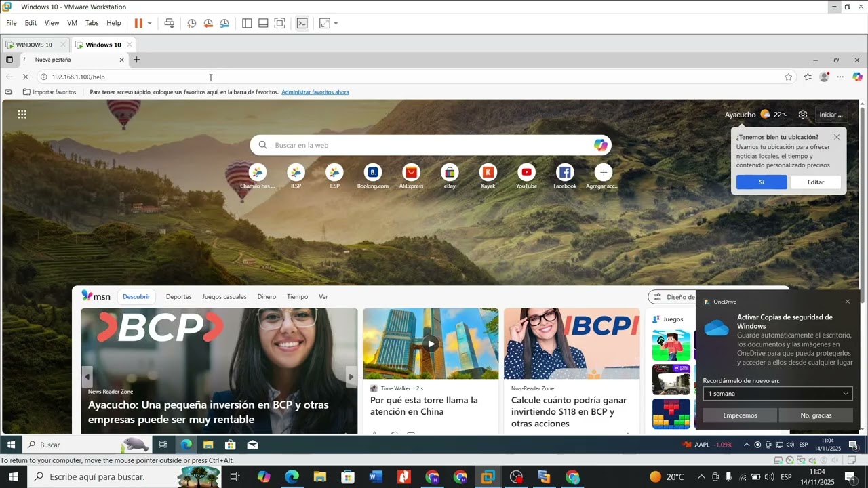Click Administrar favoritos ahora link
This screenshot has width=868, height=488.
coord(315,92)
